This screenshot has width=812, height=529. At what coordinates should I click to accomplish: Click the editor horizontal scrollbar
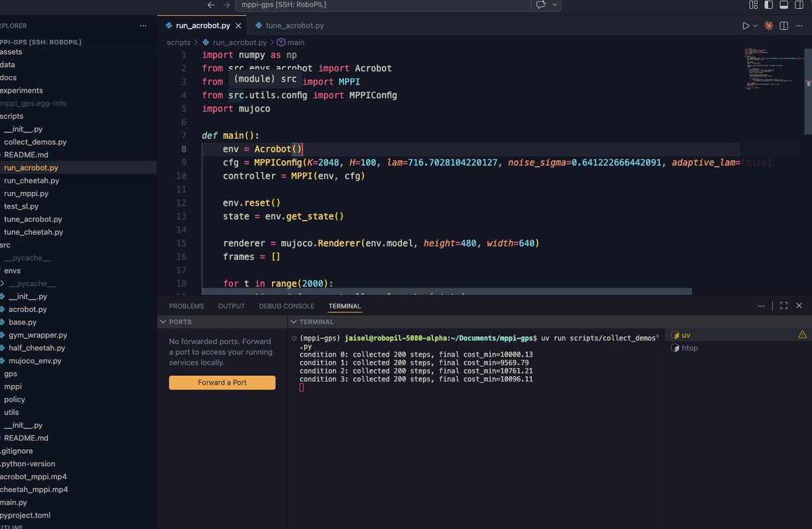point(447,292)
